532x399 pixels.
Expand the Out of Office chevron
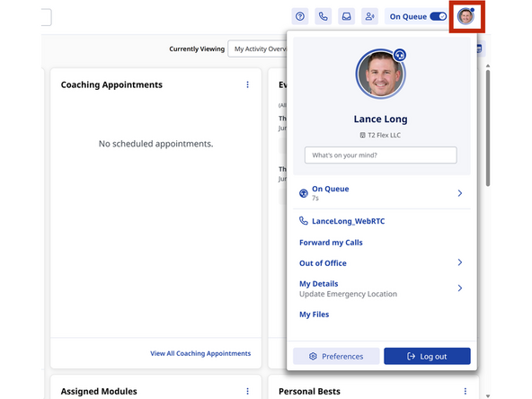pos(460,262)
